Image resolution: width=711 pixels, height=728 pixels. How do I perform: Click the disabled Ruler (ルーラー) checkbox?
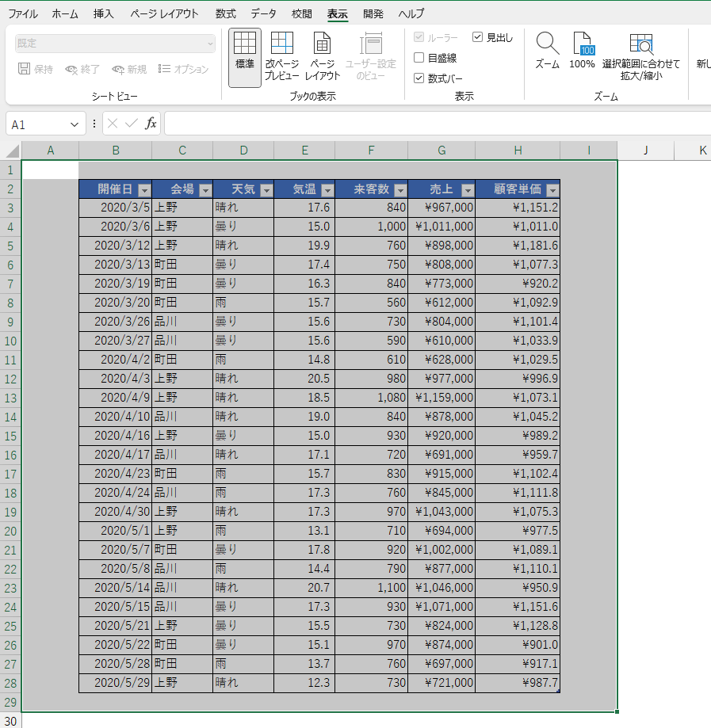pos(419,37)
